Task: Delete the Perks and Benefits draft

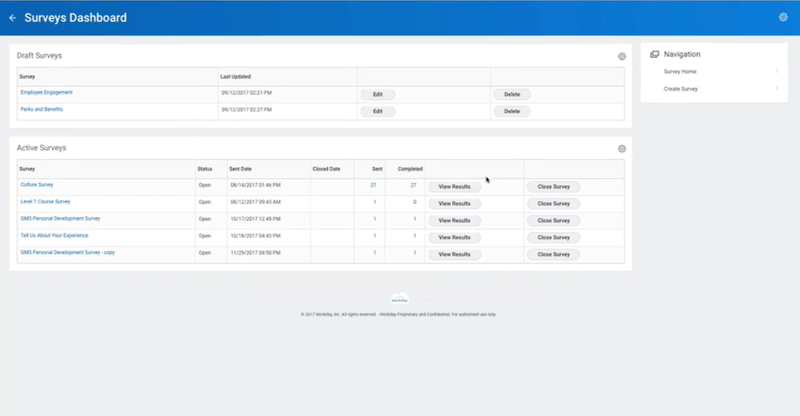Action: (x=512, y=111)
